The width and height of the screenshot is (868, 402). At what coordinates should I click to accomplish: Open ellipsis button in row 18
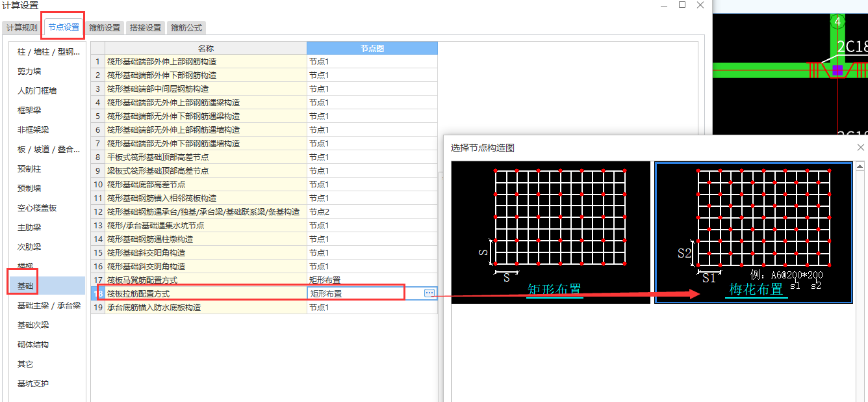pyautogui.click(x=429, y=293)
